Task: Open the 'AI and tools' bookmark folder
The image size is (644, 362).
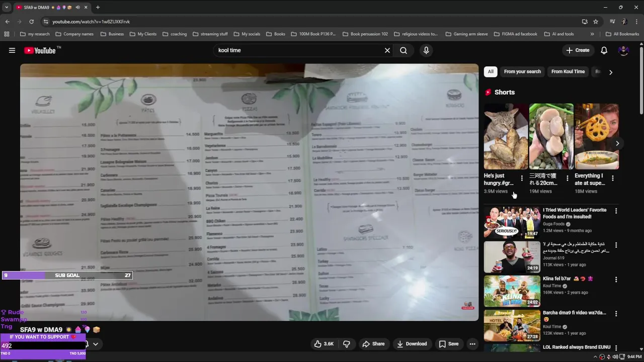Action: pos(559,34)
